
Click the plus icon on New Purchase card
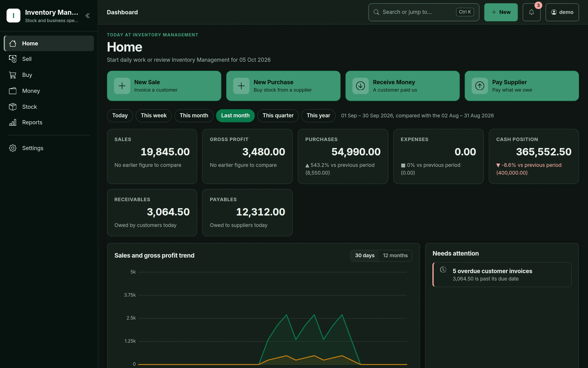tap(241, 86)
